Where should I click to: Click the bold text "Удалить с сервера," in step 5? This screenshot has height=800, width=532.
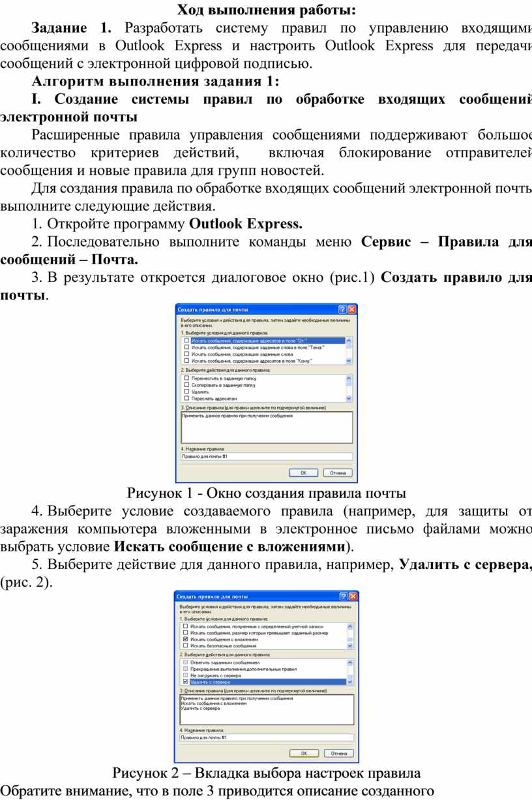pyautogui.click(x=465, y=564)
